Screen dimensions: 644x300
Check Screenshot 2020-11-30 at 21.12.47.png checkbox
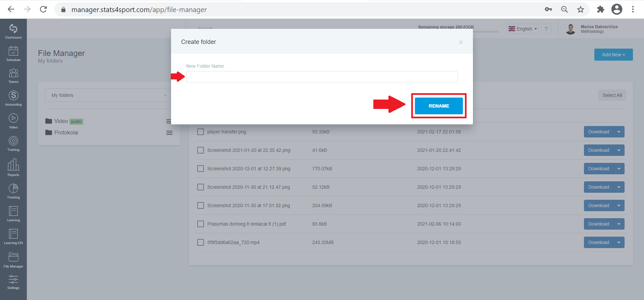click(x=201, y=187)
